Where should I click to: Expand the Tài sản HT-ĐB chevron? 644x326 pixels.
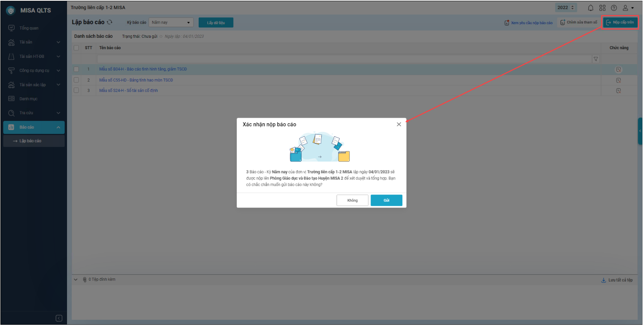tap(58, 56)
